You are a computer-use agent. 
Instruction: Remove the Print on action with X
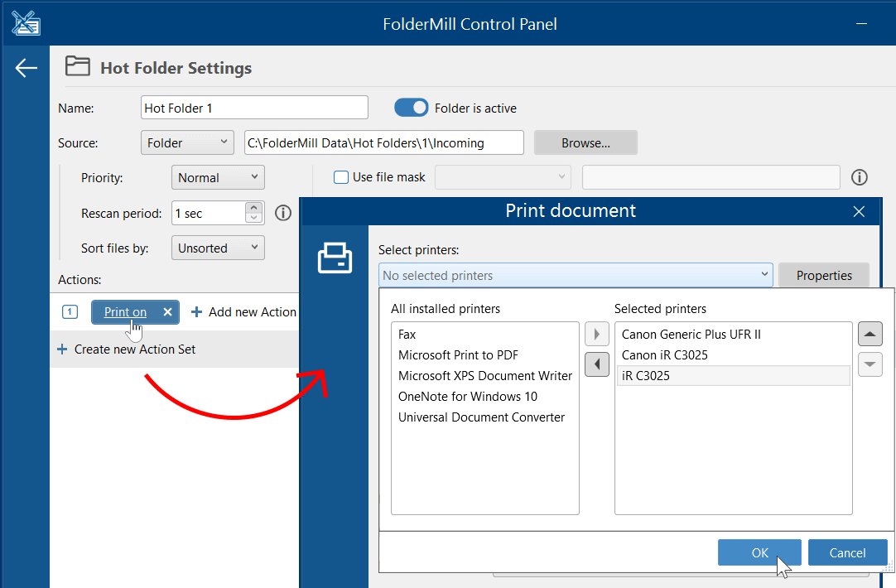click(x=167, y=312)
